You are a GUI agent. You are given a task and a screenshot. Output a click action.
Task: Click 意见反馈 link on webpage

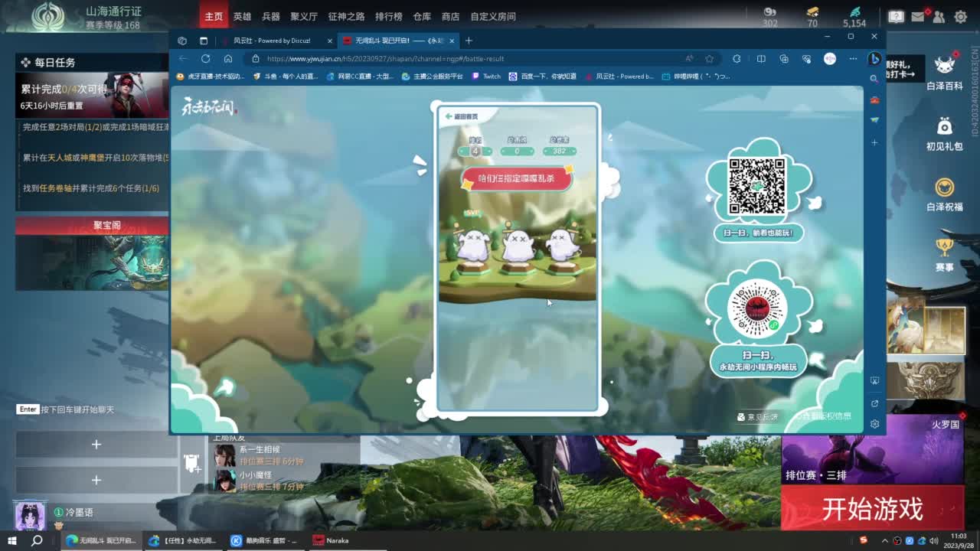pos(757,417)
